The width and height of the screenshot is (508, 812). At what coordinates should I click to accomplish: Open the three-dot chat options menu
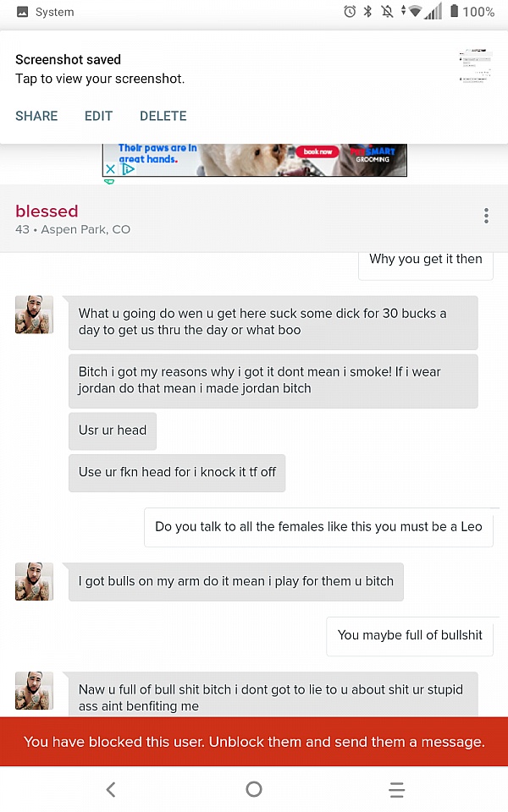486,216
